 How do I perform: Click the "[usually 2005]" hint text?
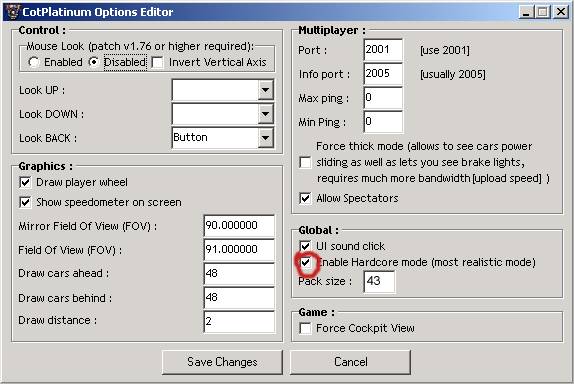pos(453,74)
